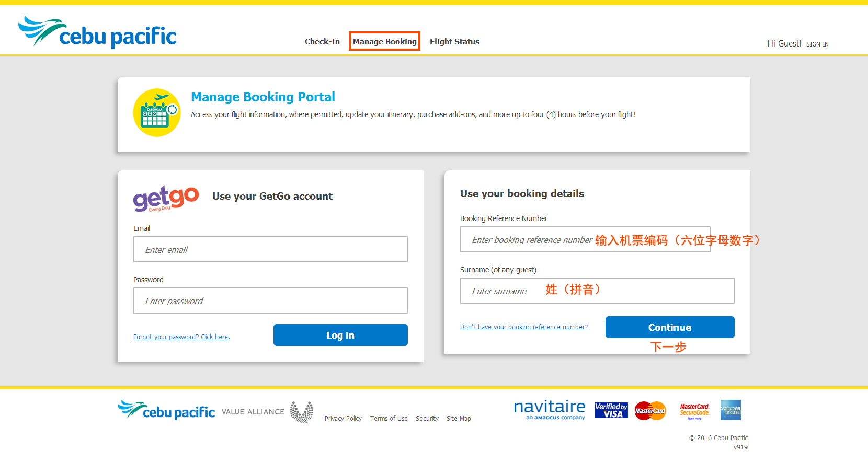The image size is (868, 462).
Task: Click the SIGN IN link
Action: pos(817,44)
